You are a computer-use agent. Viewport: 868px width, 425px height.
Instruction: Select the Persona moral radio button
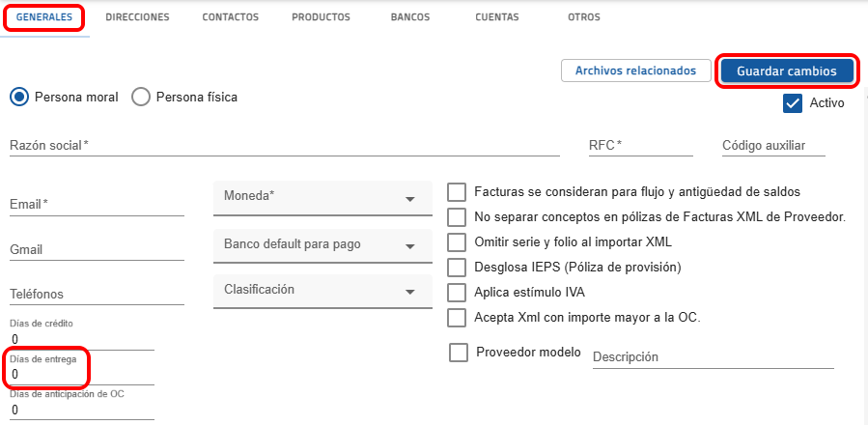[x=19, y=97]
